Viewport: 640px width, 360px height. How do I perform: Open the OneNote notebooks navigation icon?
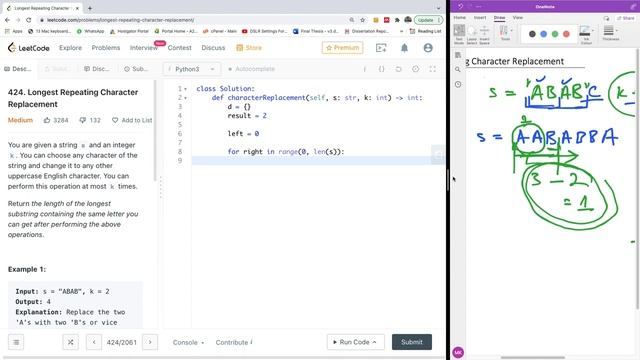coord(458,55)
